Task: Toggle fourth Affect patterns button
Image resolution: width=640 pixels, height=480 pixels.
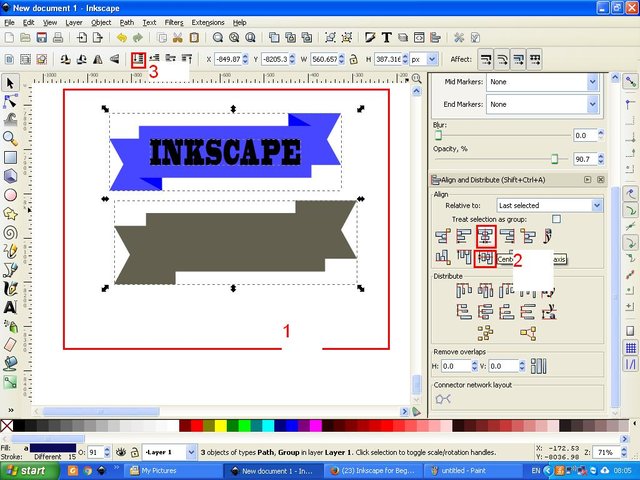Action: pyautogui.click(x=534, y=60)
